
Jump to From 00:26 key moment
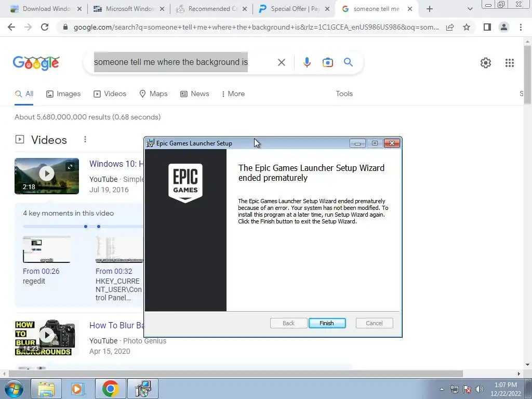[x=41, y=271]
